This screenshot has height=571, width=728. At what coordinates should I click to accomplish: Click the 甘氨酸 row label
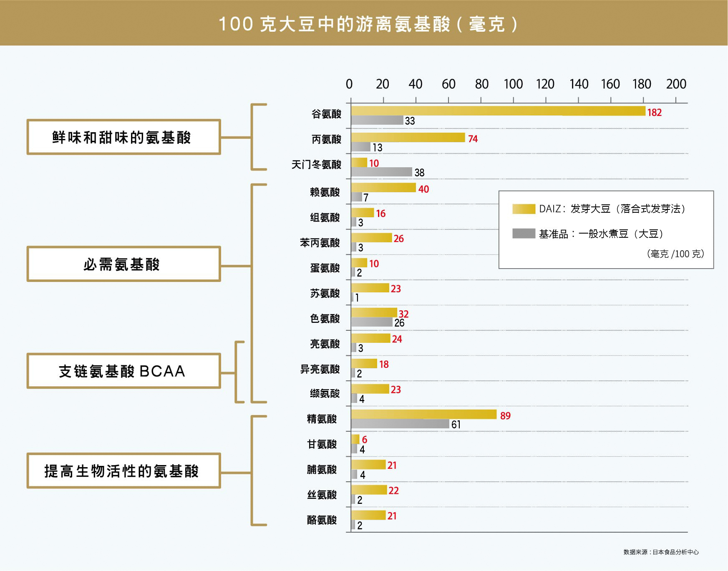(x=322, y=444)
